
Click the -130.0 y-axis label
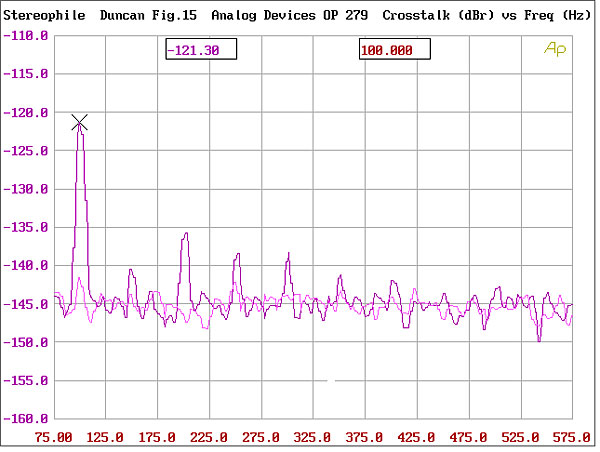[26, 189]
